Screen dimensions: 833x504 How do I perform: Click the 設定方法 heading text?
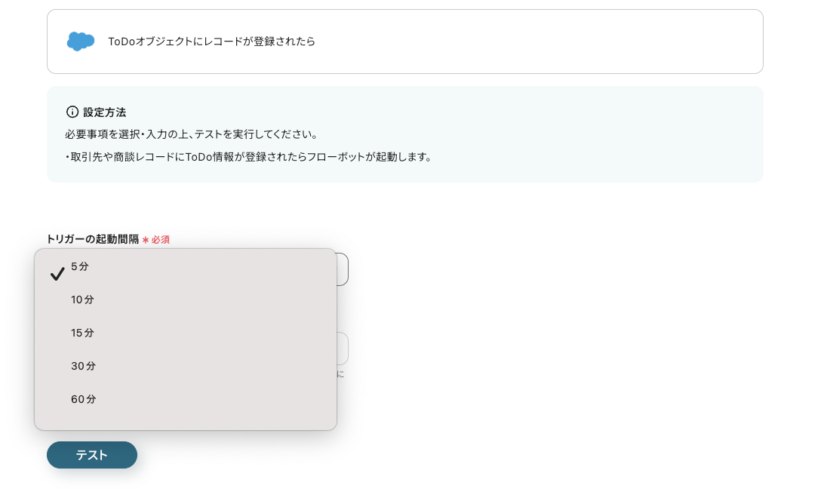tap(105, 112)
